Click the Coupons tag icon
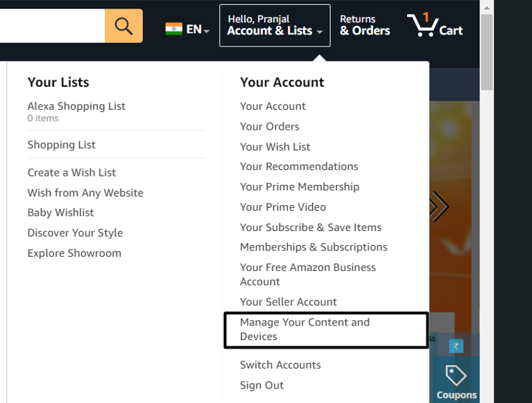This screenshot has height=403, width=532. 456,375
